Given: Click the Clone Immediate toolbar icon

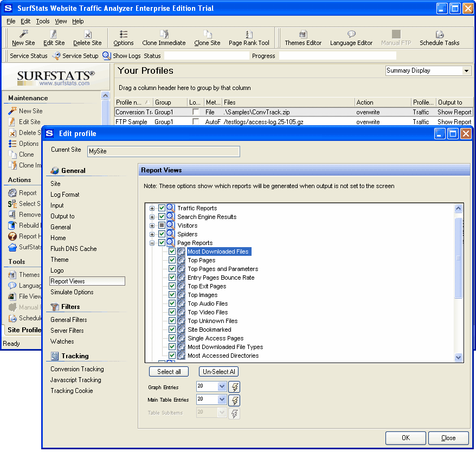Looking at the screenshot, I should point(164,34).
